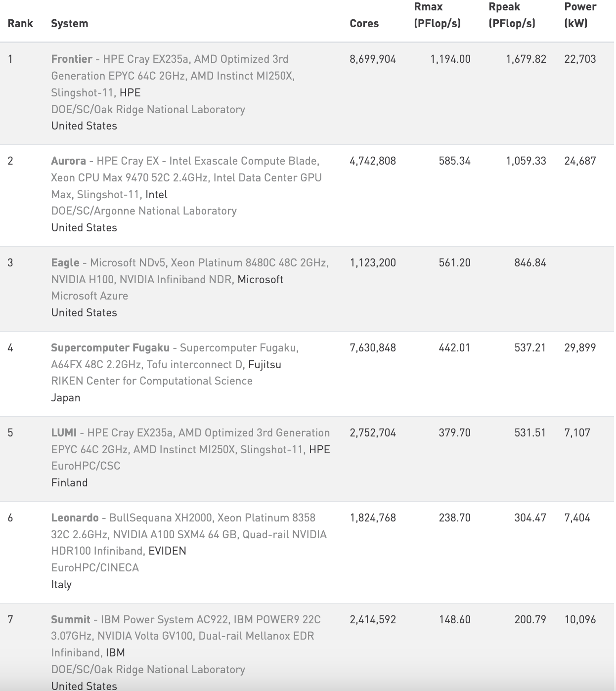The image size is (616, 691).
Task: Click the System column header
Action: coord(70,23)
